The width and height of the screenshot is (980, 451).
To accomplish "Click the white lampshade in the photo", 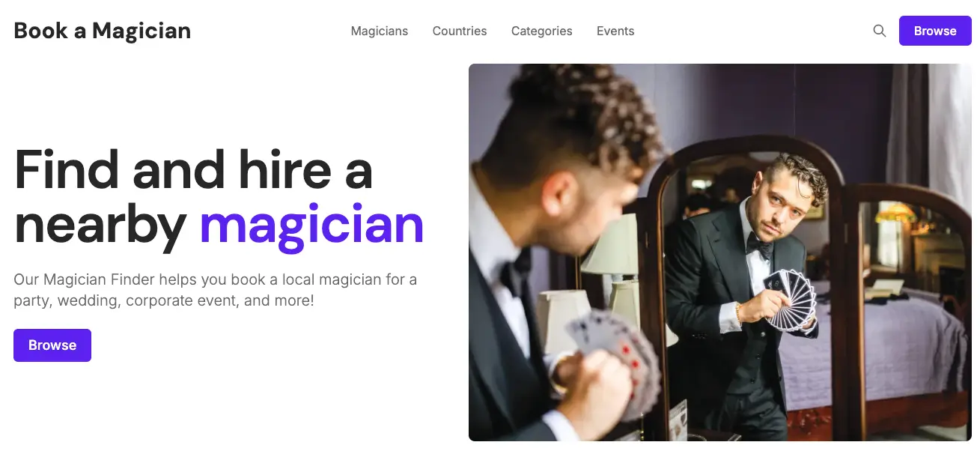I will tap(610, 244).
